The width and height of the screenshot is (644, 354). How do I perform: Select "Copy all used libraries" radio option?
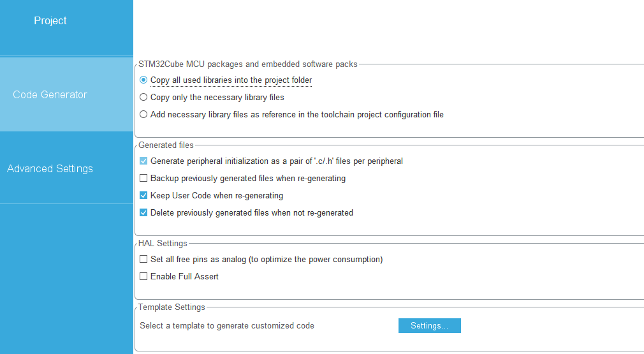[x=143, y=80]
